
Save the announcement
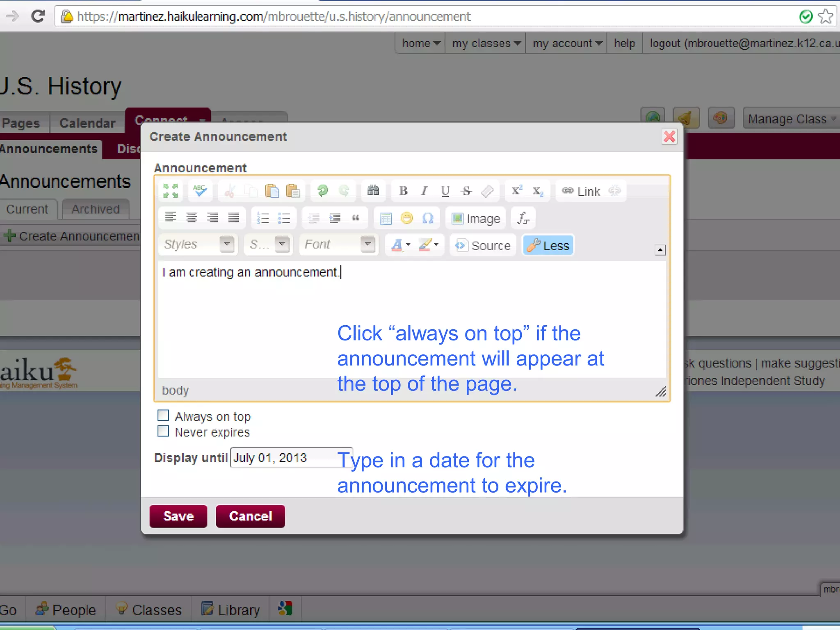pos(178,516)
